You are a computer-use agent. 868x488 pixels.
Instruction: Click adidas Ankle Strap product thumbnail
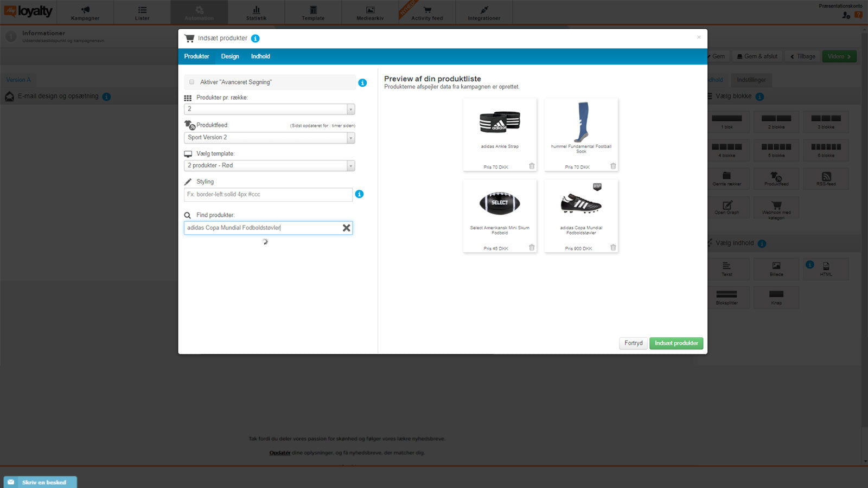click(x=500, y=122)
